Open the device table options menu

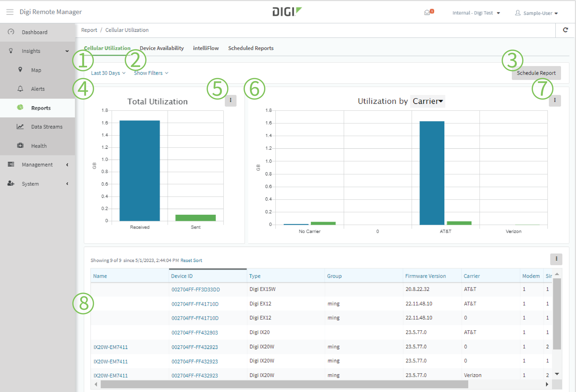(x=556, y=259)
